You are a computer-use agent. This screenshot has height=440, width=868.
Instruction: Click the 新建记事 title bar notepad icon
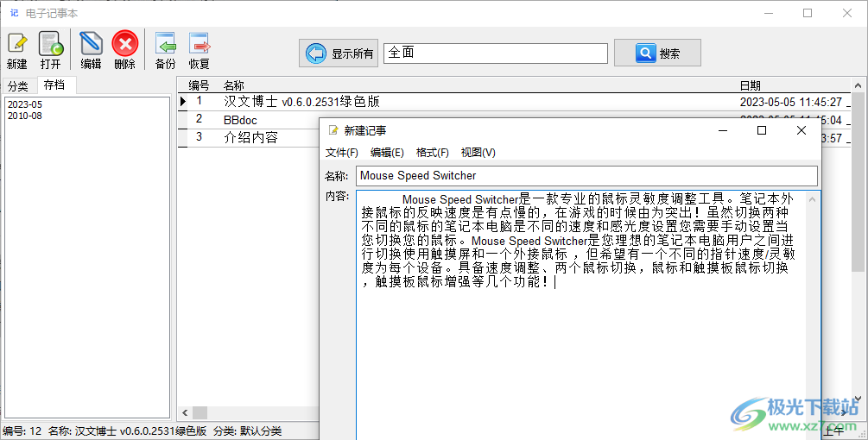333,130
